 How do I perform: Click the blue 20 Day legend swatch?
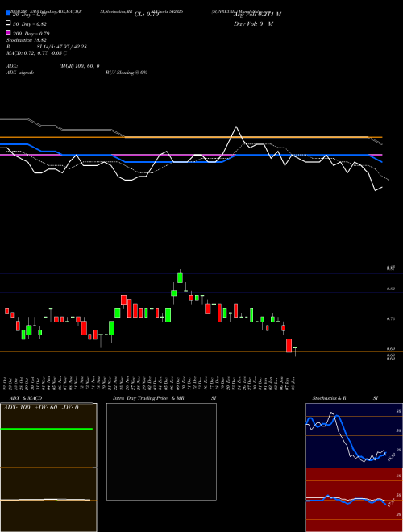(x=9, y=13)
